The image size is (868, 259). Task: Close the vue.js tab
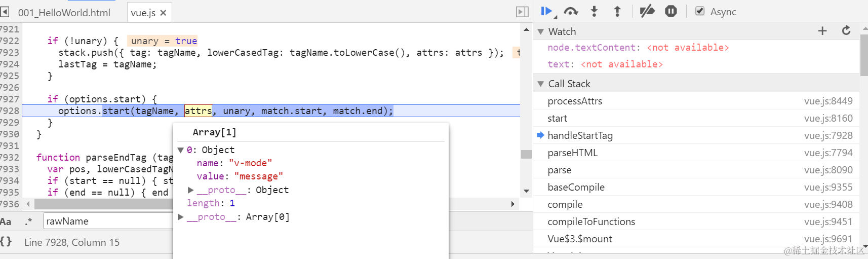[163, 13]
